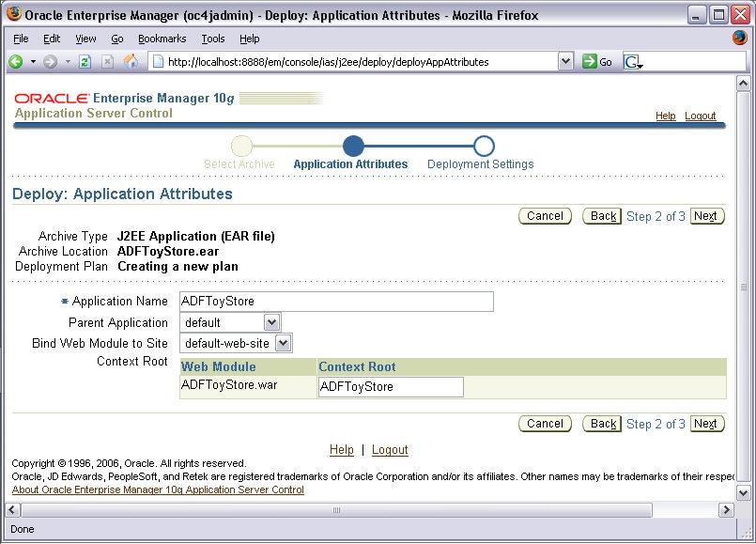Click the Logout link in page header
Viewport: 756px width, 544px height.
pyautogui.click(x=700, y=116)
